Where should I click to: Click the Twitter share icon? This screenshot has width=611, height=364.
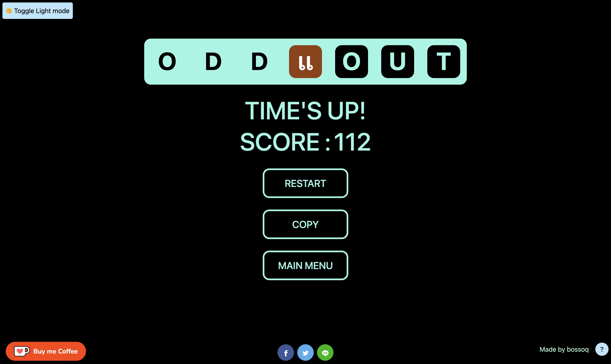point(305,352)
